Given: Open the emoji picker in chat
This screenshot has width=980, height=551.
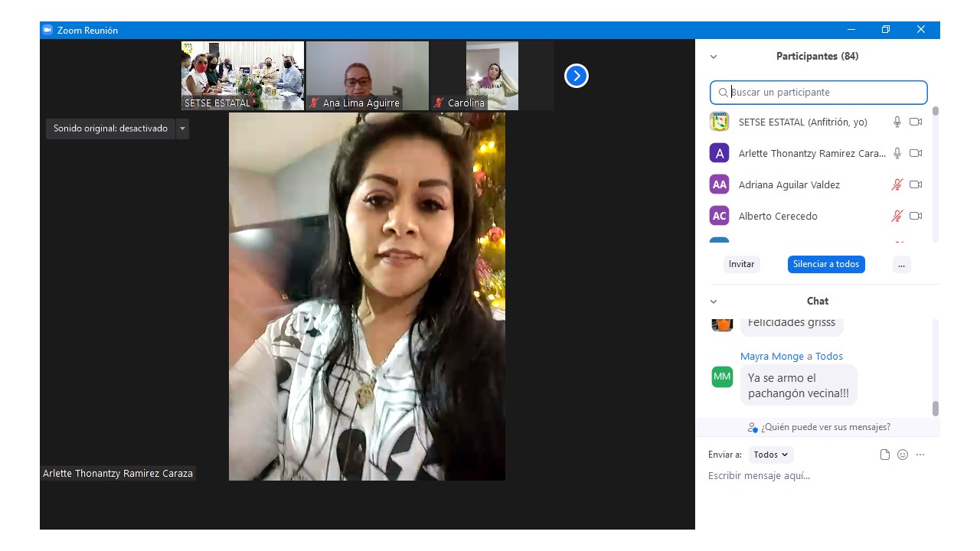Looking at the screenshot, I should click(x=903, y=455).
